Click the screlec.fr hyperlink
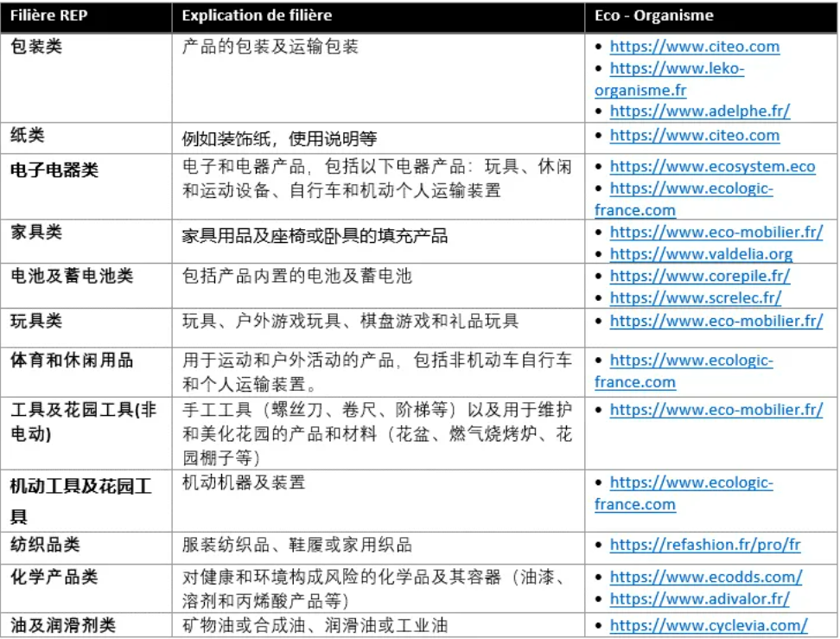The image size is (840, 639). tap(695, 297)
